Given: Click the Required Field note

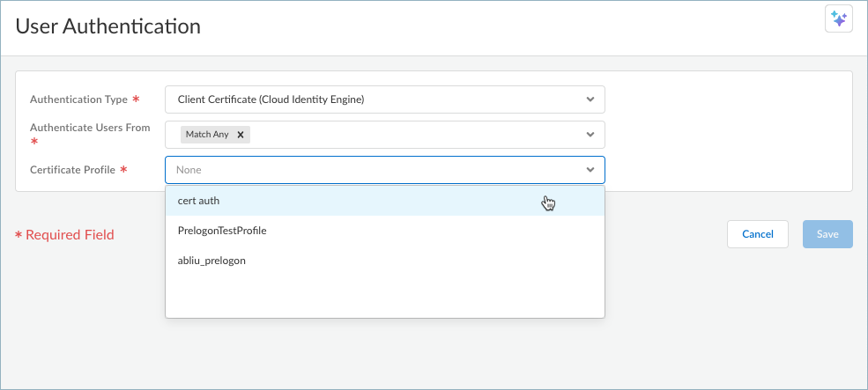Looking at the screenshot, I should (x=70, y=235).
